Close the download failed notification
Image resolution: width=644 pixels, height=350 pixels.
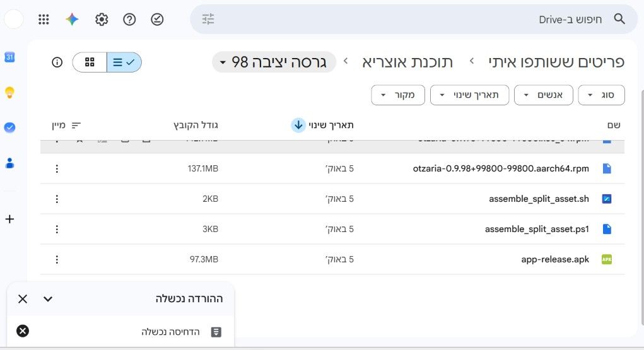[x=23, y=299]
